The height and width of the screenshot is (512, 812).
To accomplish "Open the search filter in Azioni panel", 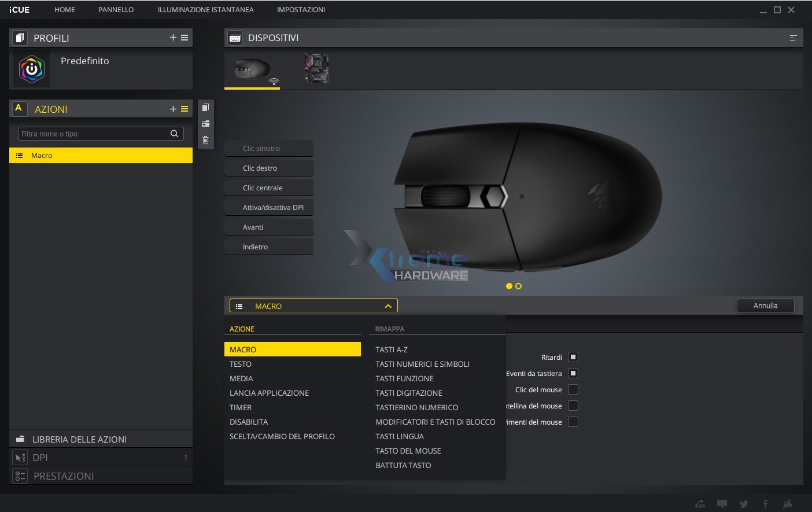I will coord(174,134).
